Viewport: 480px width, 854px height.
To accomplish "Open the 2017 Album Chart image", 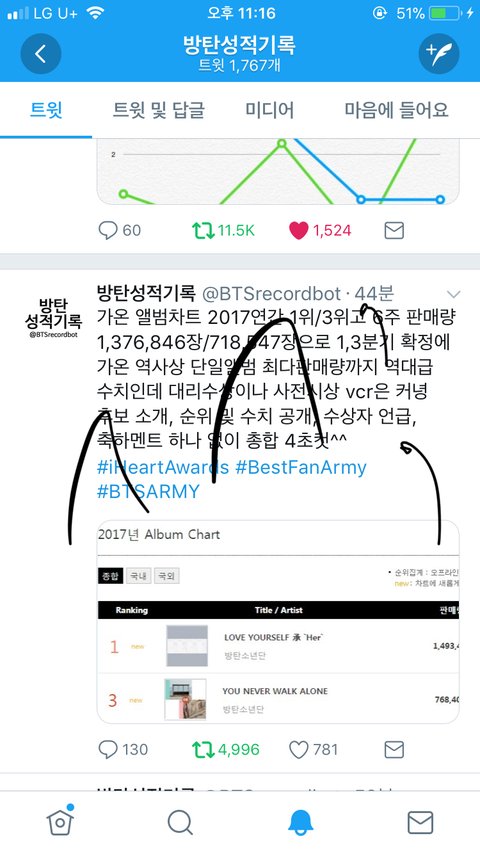I will coord(278,621).
